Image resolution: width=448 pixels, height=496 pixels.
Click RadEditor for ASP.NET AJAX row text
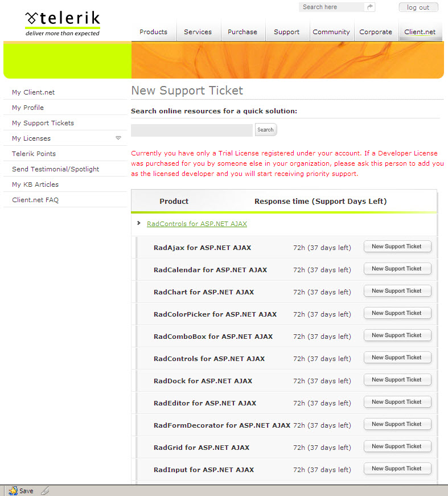pos(205,403)
